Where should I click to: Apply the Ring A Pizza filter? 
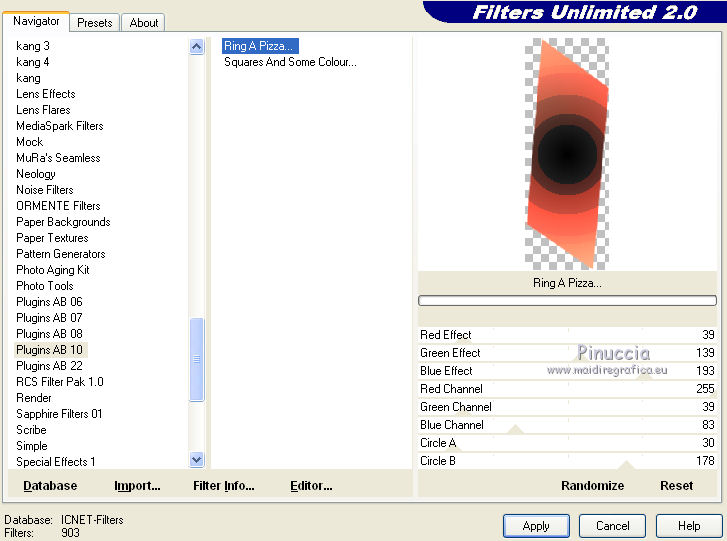tap(536, 526)
